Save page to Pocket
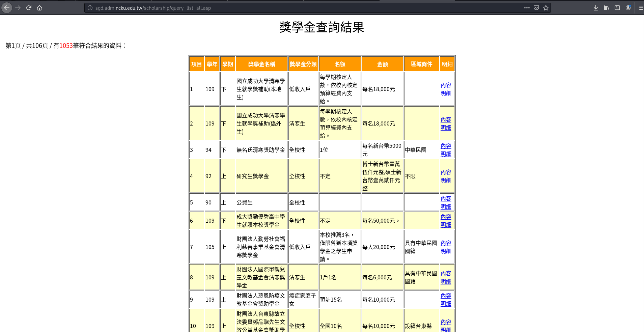 coord(536,8)
